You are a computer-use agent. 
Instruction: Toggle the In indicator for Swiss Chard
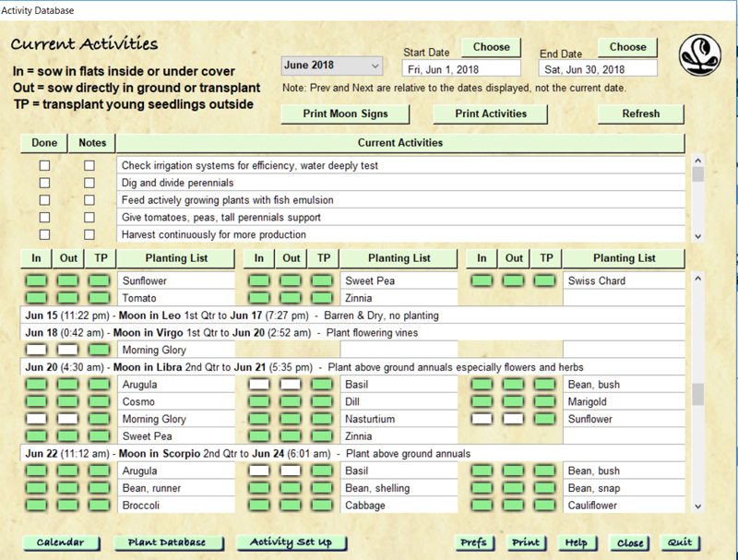pos(482,281)
